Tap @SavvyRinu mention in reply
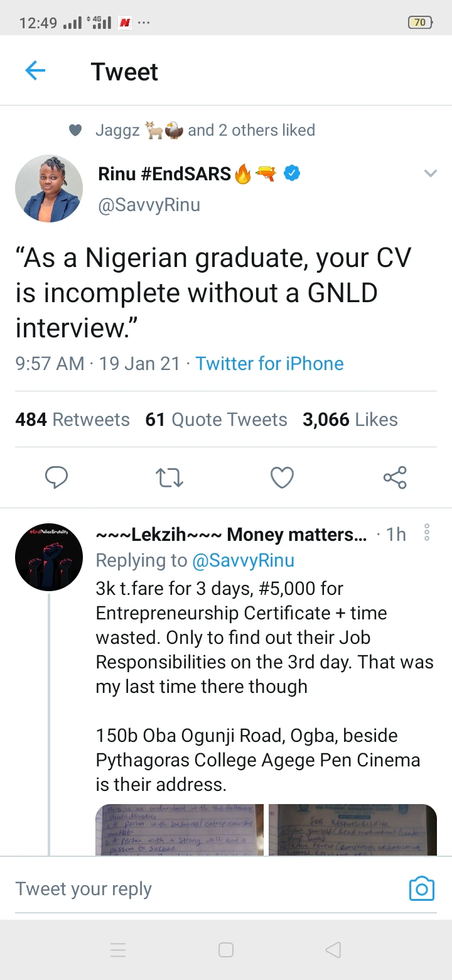The width and height of the screenshot is (452, 980). coord(243,560)
